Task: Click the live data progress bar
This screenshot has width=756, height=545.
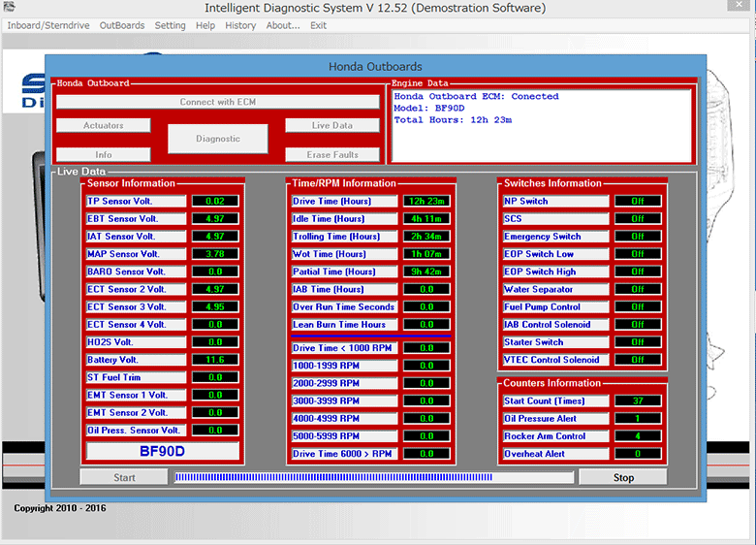Action: (374, 477)
